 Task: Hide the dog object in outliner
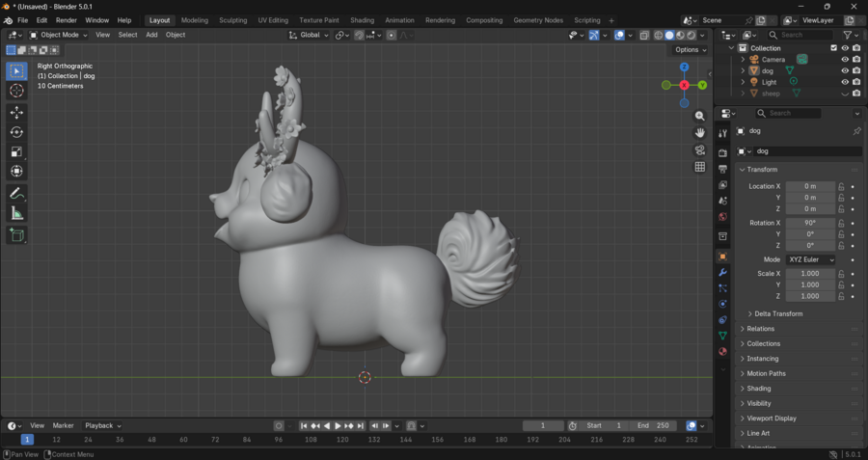point(845,70)
